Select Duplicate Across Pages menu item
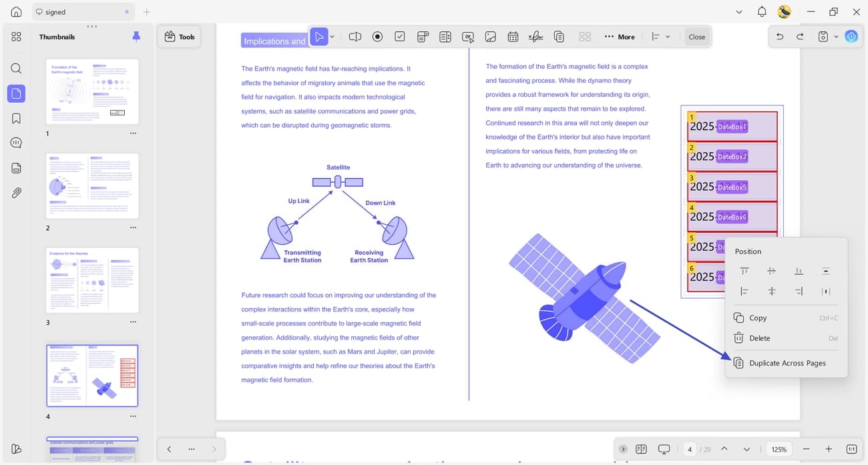 [787, 363]
